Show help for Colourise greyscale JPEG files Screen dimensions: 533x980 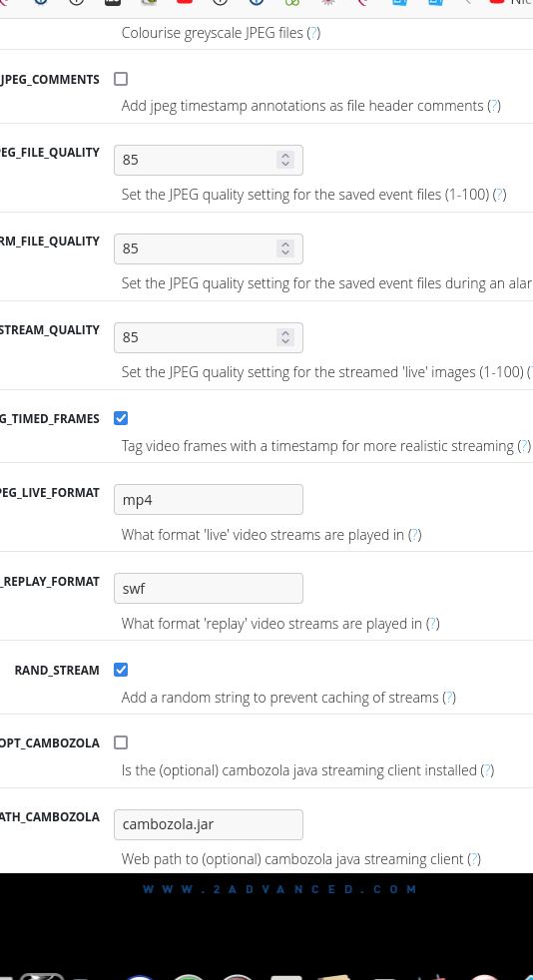point(313,33)
